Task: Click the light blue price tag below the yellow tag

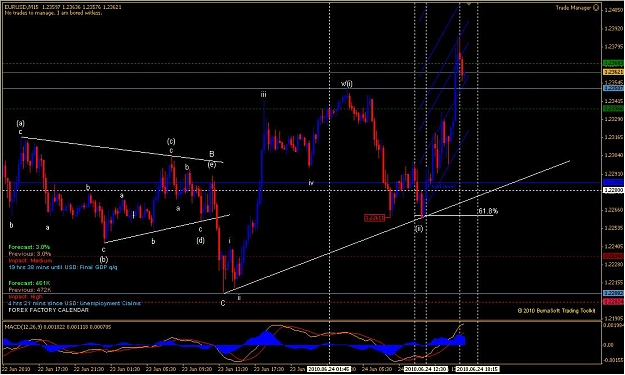Action: [x=613, y=88]
